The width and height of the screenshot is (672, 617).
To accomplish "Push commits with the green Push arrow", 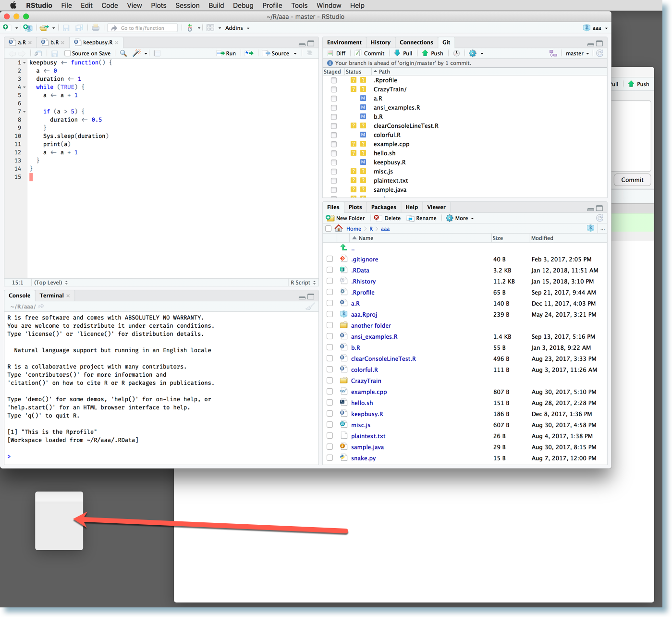I will [x=432, y=53].
